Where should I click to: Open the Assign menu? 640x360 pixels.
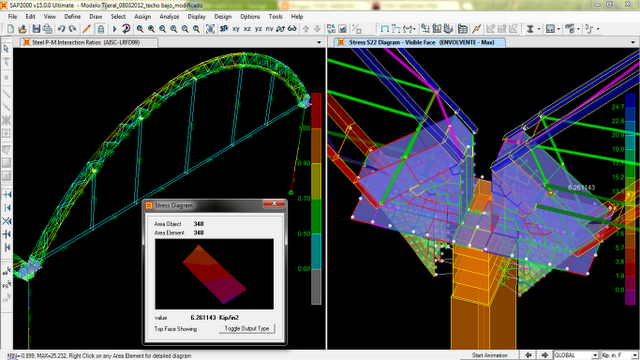point(142,17)
